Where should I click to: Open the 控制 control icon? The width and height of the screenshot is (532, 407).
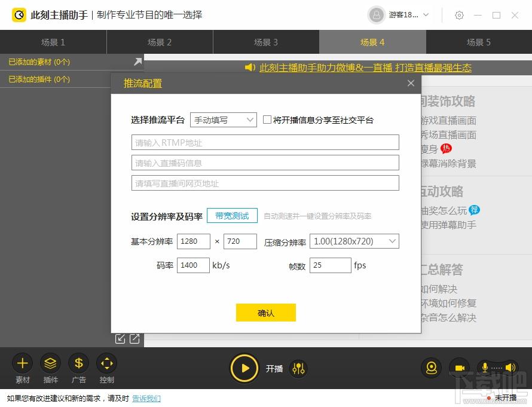tap(106, 363)
